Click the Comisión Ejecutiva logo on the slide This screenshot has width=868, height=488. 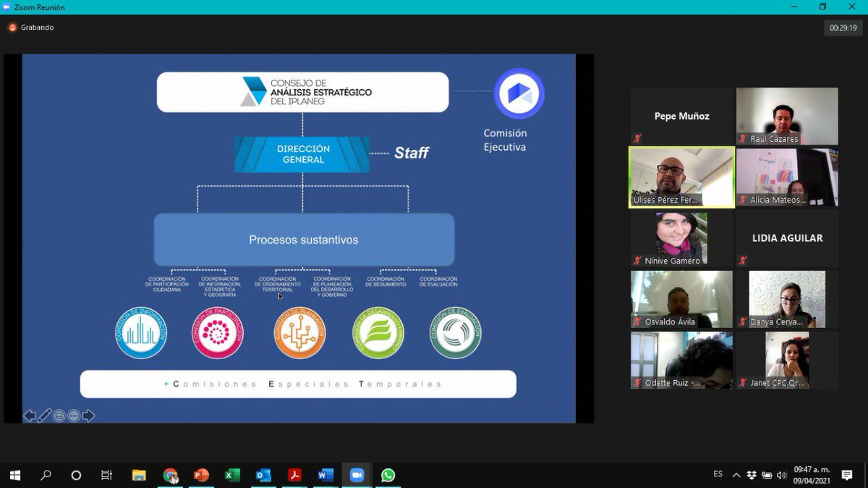(519, 93)
